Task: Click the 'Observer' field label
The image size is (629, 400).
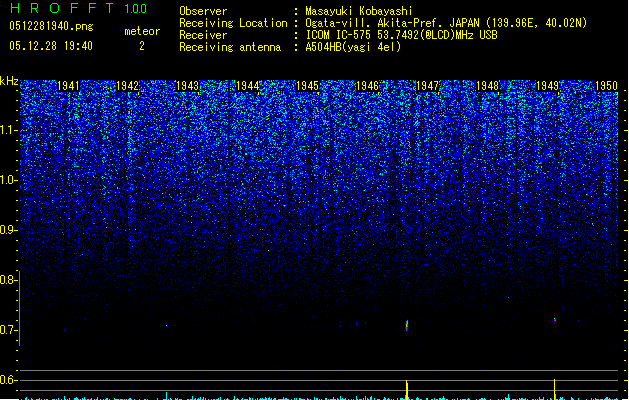Action: 203,11
